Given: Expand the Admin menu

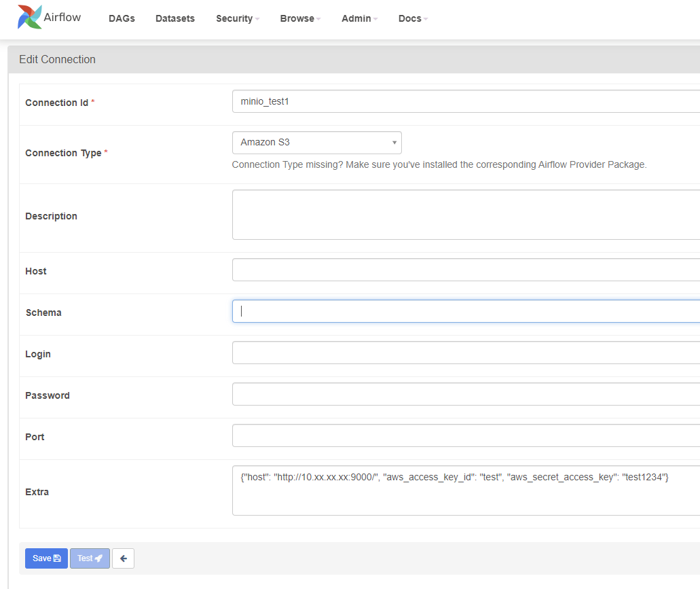Looking at the screenshot, I should pos(359,18).
